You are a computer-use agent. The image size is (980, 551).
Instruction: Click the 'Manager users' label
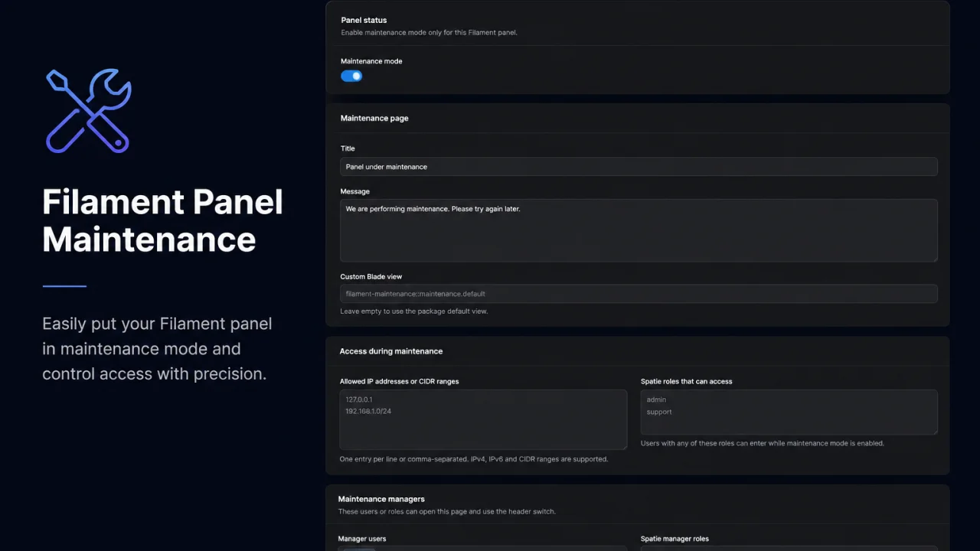pyautogui.click(x=362, y=539)
